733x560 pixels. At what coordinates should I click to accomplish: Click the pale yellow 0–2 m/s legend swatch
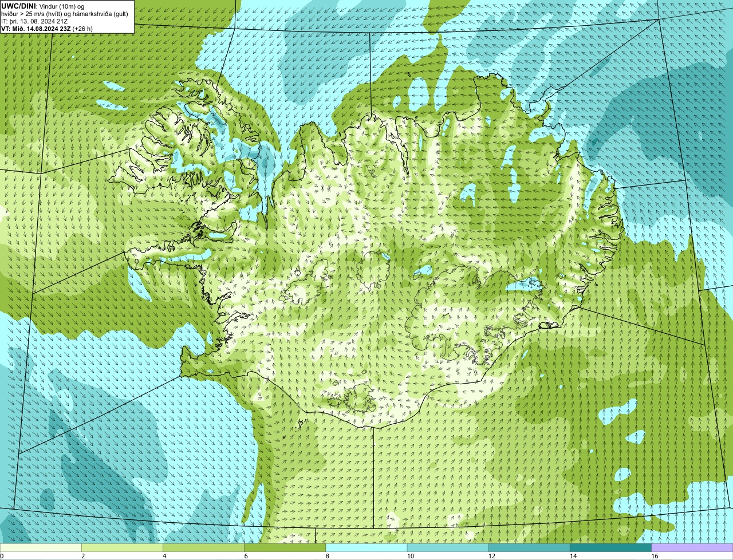41,548
